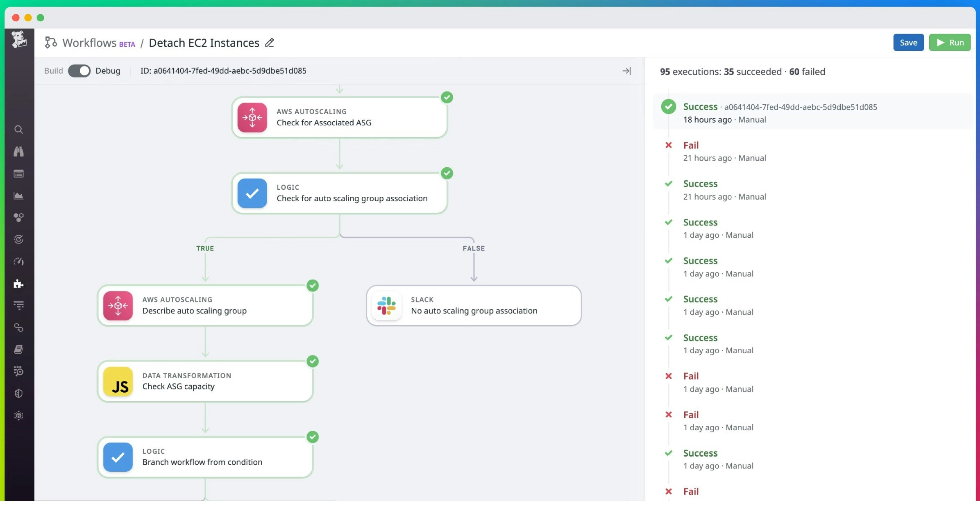Screen dimensions: 980x509
Task: Click the JS data transformation icon
Action: coord(118,382)
